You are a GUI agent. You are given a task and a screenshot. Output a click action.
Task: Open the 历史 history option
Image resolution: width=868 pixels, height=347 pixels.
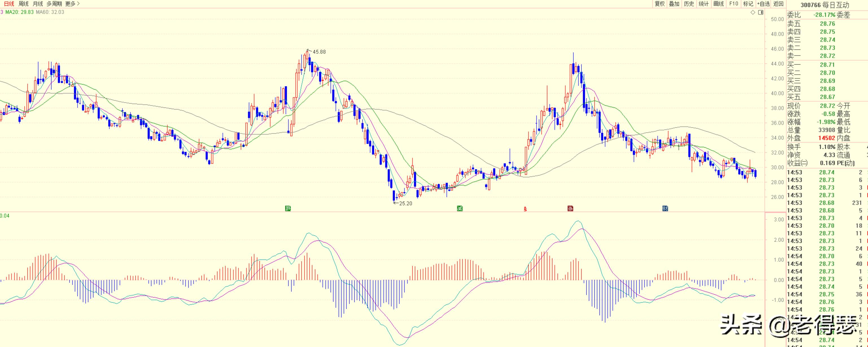[689, 4]
